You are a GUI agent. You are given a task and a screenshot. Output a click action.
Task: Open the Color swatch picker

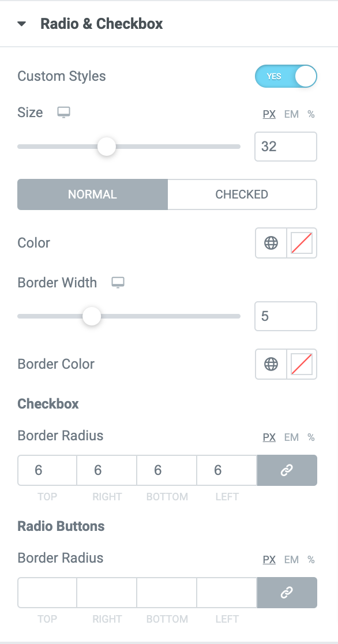[302, 243]
